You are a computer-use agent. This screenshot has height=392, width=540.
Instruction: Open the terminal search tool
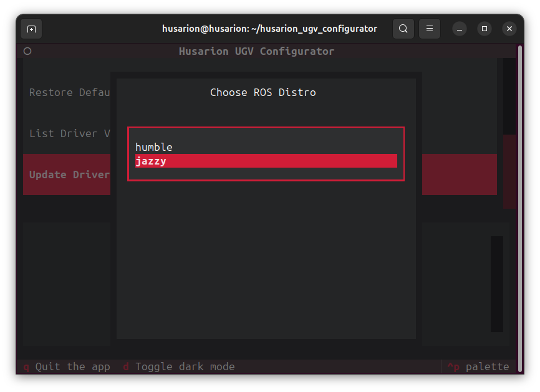coord(403,29)
